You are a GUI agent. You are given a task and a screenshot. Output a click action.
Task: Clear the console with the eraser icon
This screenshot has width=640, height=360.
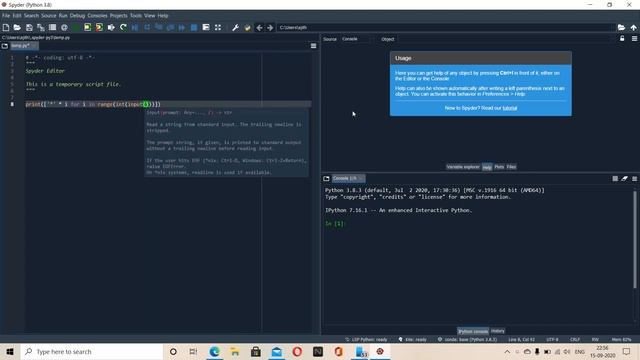pos(624,178)
